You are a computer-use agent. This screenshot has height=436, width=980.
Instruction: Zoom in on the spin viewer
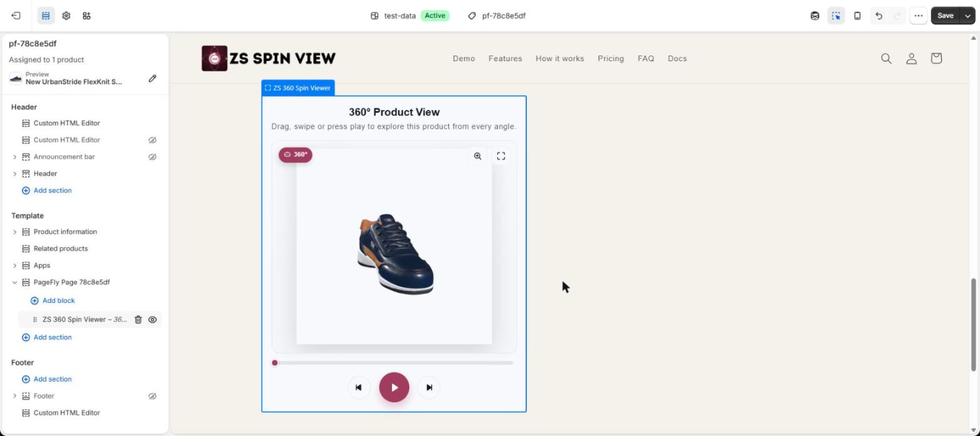477,156
